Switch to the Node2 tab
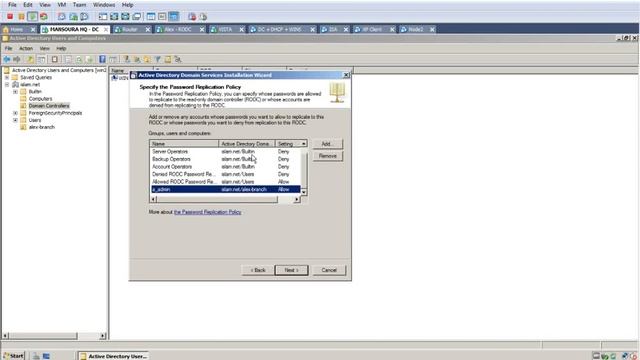Image resolution: width=640 pixels, height=360 pixels. pyautogui.click(x=416, y=29)
